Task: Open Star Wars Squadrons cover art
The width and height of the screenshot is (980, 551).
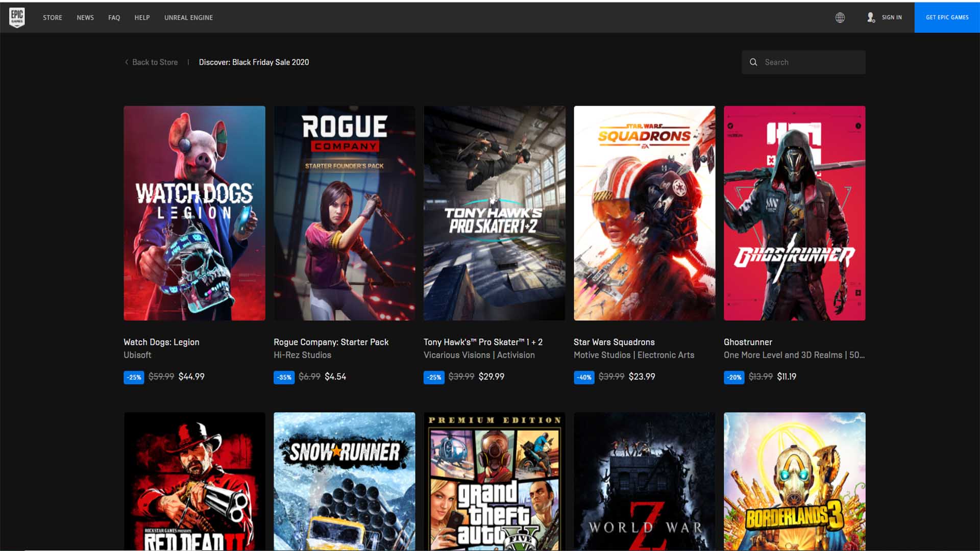Action: click(645, 213)
